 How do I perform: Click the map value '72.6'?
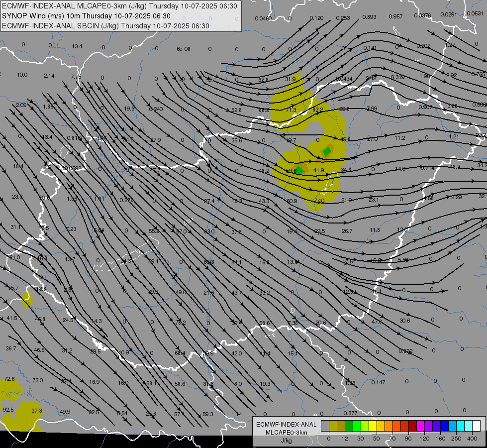[9, 379]
